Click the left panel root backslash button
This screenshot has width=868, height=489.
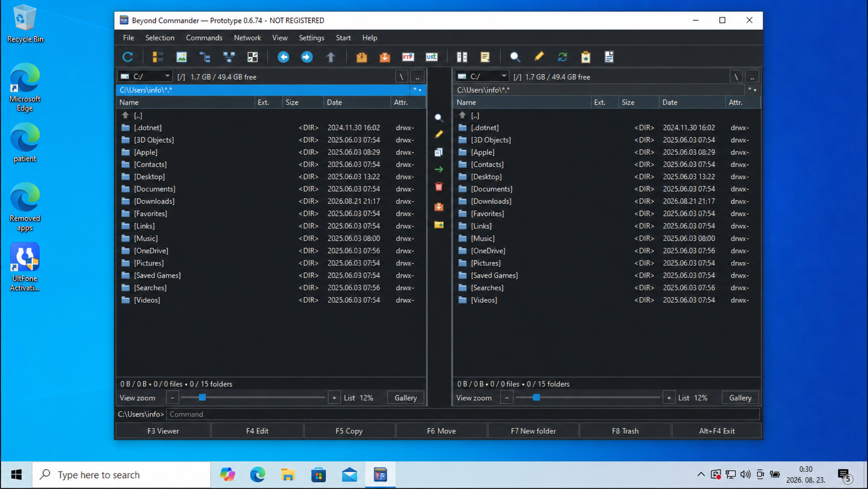tap(401, 77)
